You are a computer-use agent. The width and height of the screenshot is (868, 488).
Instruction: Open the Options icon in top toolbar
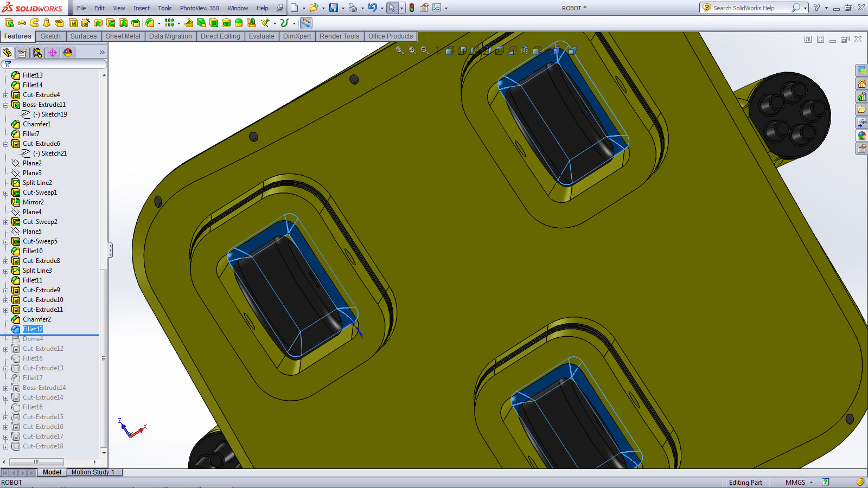point(436,8)
